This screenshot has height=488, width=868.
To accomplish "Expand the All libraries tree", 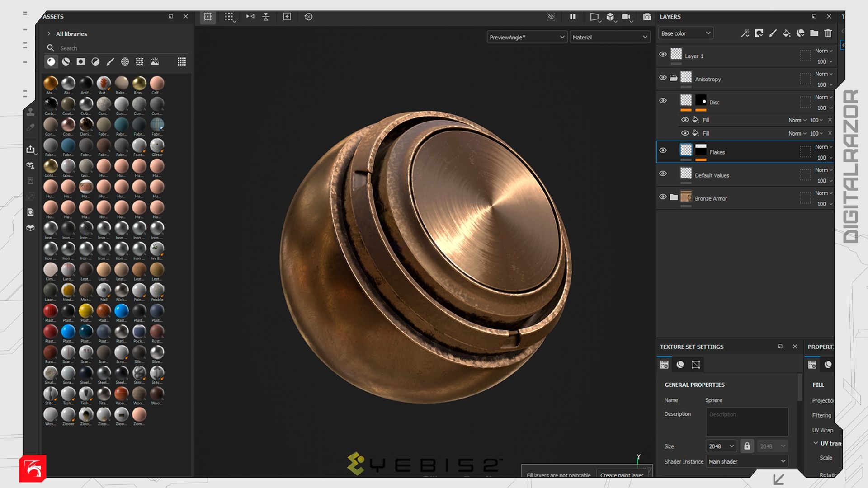I will (x=49, y=34).
